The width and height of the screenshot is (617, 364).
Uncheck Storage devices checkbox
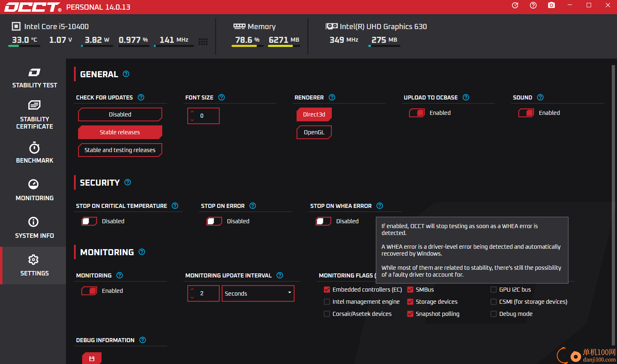(x=410, y=302)
